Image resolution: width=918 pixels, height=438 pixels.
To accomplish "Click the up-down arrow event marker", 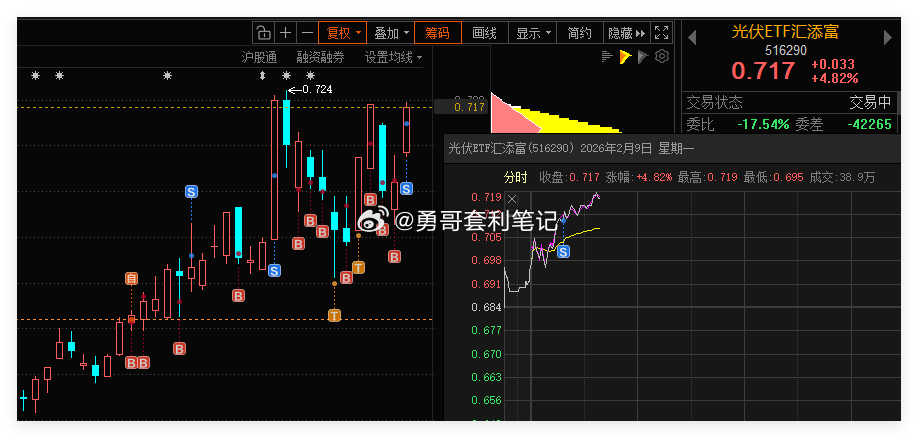I will pos(262,76).
